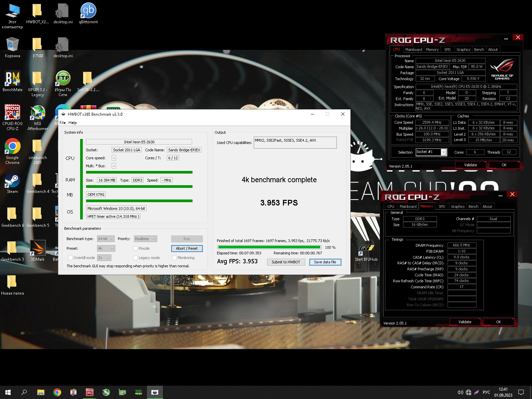Open the Socket #1 selection dropdown
This screenshot has width=532, height=399.
431,152
